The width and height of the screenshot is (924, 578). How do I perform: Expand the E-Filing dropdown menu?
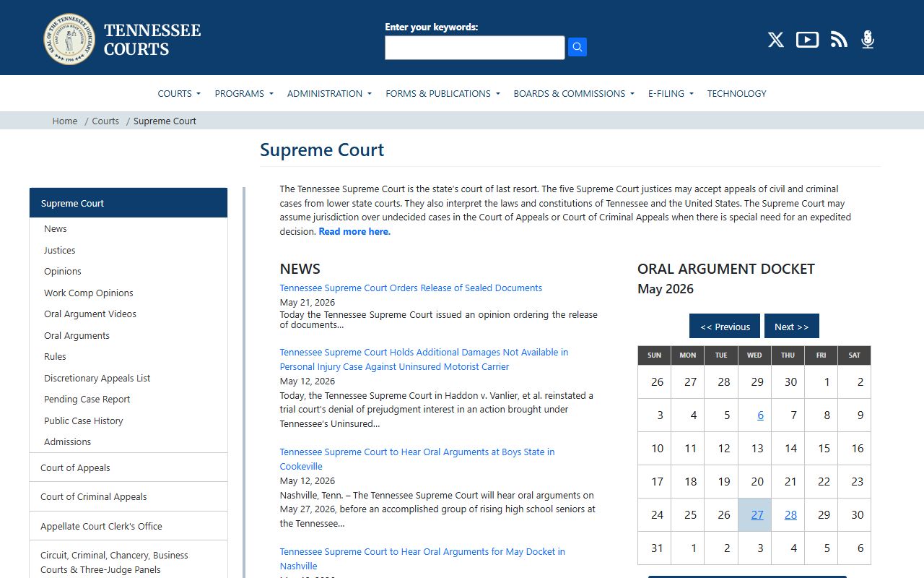pyautogui.click(x=671, y=93)
